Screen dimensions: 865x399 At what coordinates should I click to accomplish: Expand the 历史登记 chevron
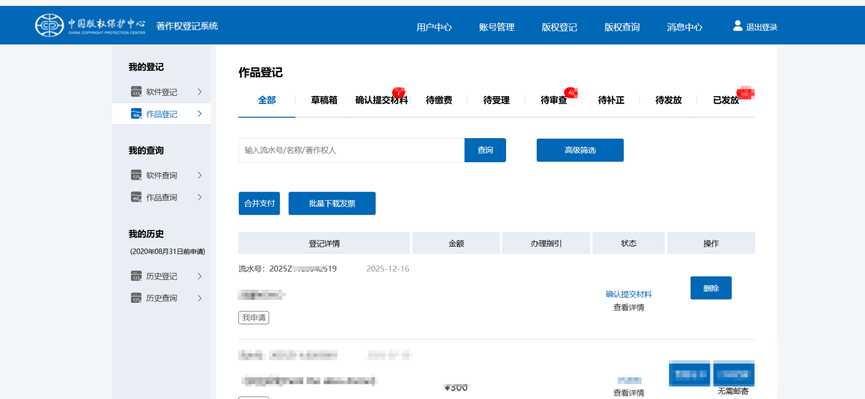pyautogui.click(x=200, y=276)
